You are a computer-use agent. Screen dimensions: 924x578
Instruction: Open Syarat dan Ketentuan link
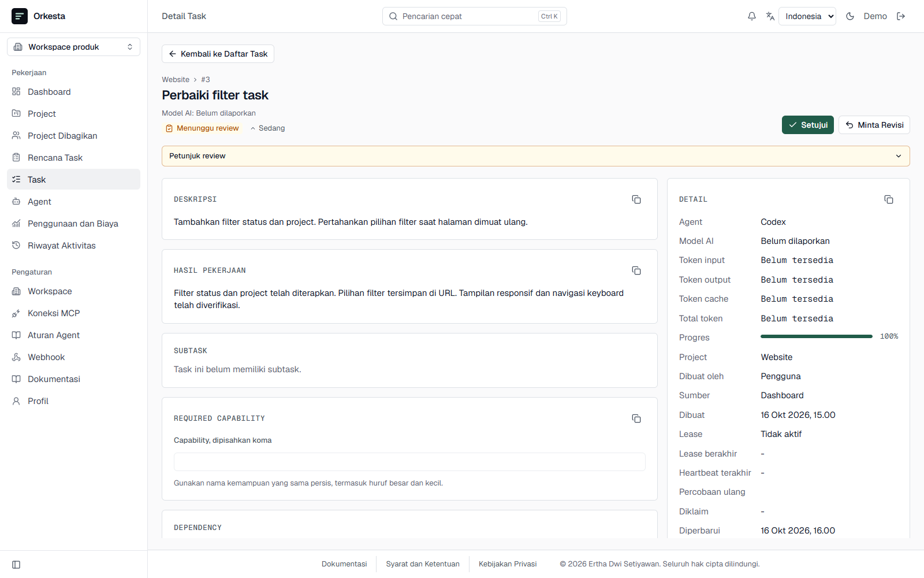click(x=423, y=564)
